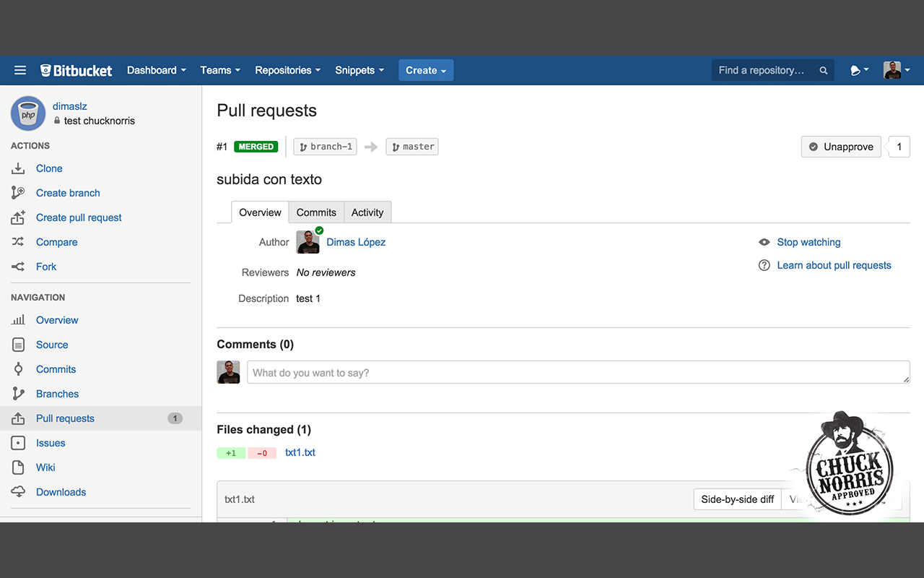Open the Create dropdown in the navbar
924x578 pixels.
click(x=425, y=70)
